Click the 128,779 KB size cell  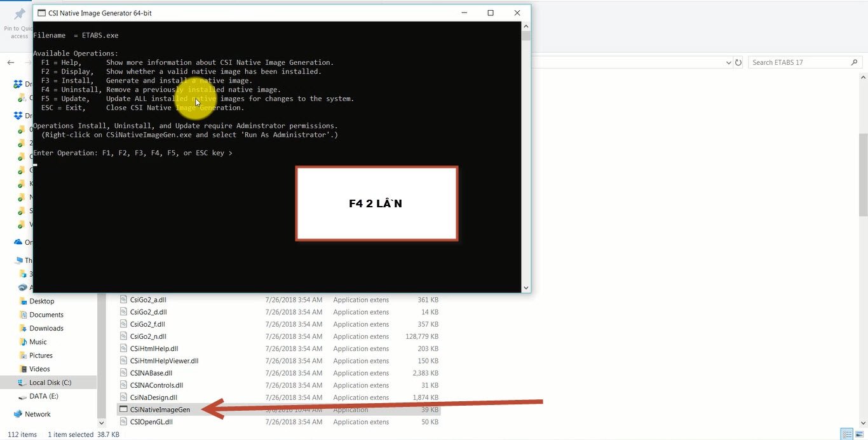[x=422, y=336]
